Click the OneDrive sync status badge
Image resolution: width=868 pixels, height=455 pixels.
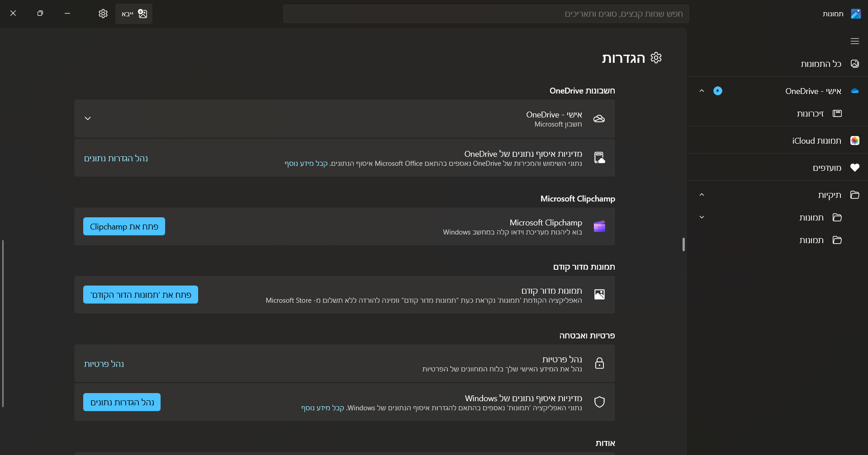coord(717,91)
